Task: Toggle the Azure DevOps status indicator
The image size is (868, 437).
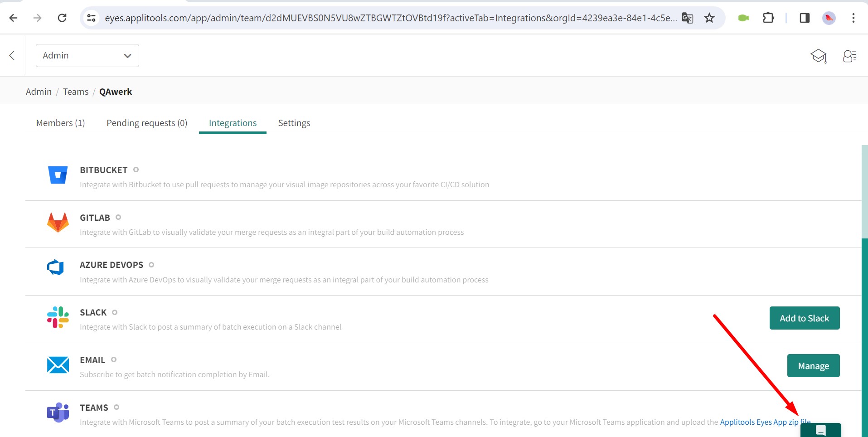Action: tap(151, 265)
